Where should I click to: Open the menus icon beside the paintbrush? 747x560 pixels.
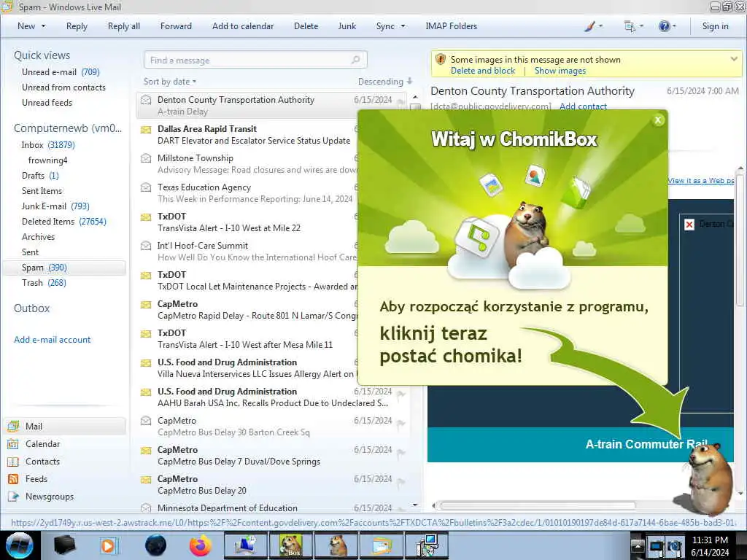click(630, 26)
